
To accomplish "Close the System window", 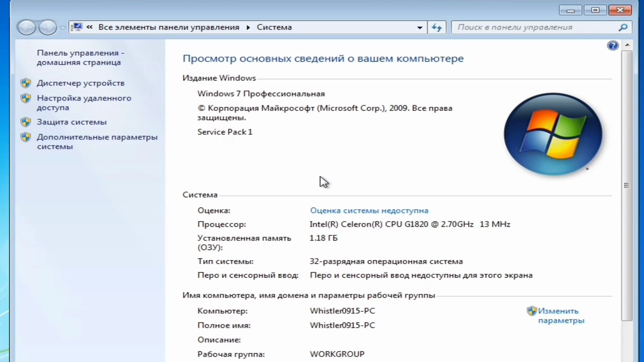I will 620,10.
